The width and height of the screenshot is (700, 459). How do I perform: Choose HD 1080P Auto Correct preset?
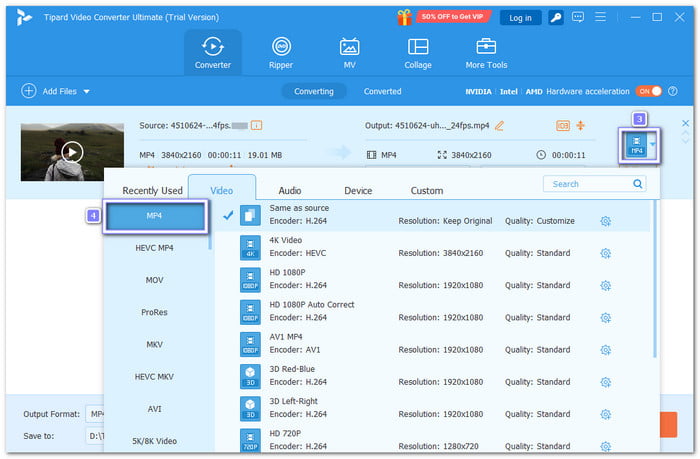(432, 311)
